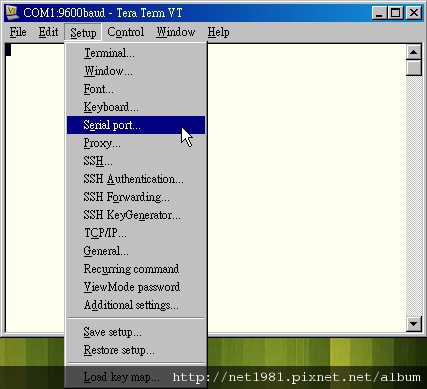Select Font... setup option

136,89
